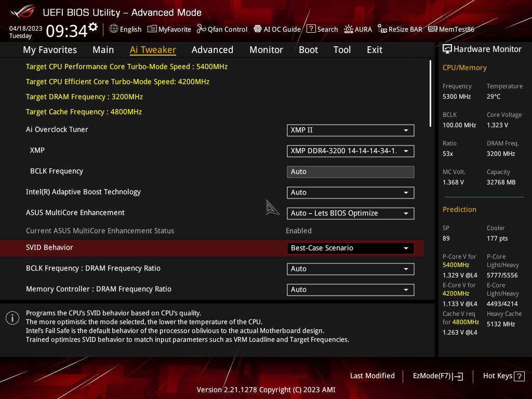Screen dimensions: 532x399
Task: Click Target CPU Efficient Core Turbo-Mode Speed text
Action: 117,82
